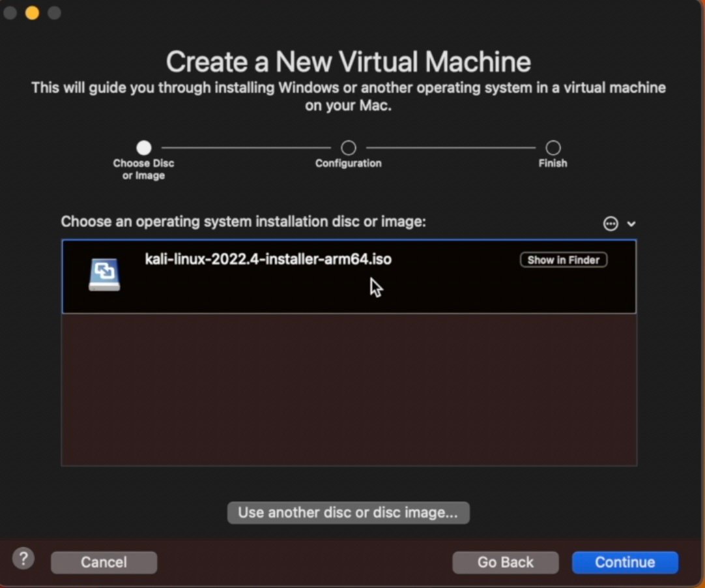
Task: Click the wizard progress line between steps
Action: (246, 147)
